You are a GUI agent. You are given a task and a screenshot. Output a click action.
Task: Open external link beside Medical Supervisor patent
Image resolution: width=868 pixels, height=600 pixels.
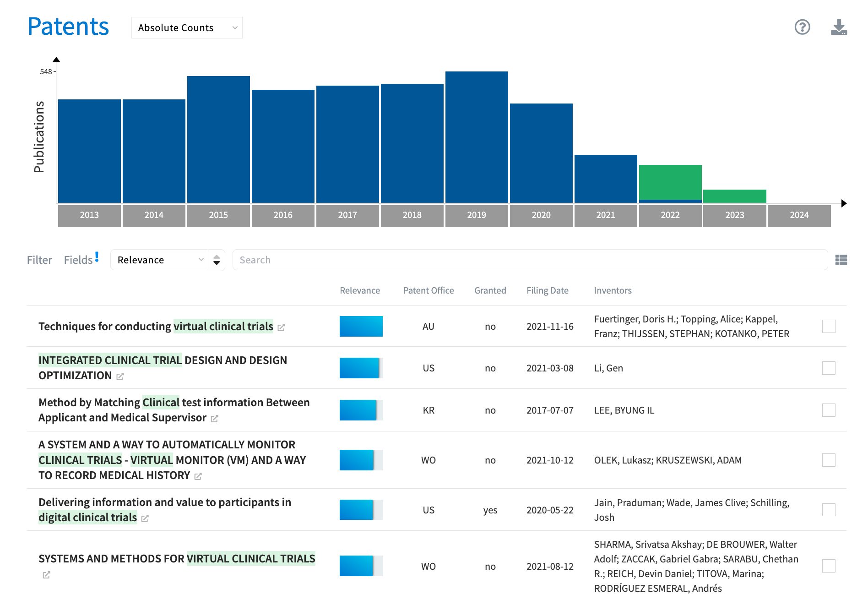214,419
